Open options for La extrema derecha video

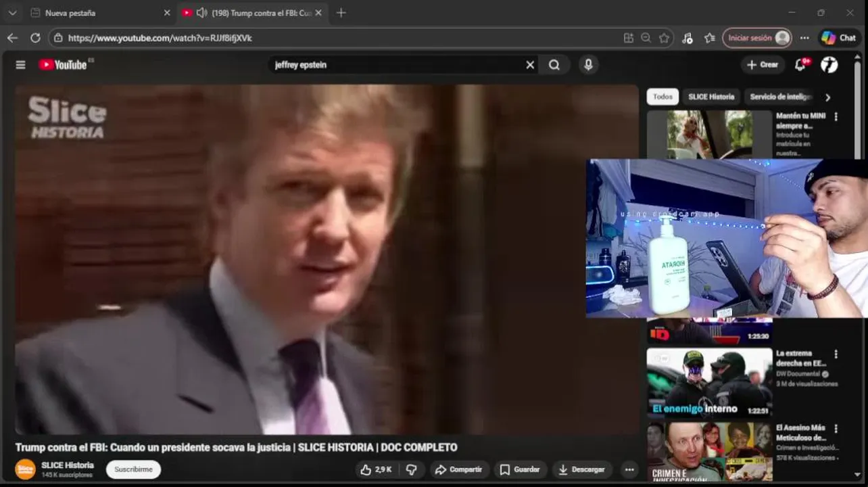836,354
